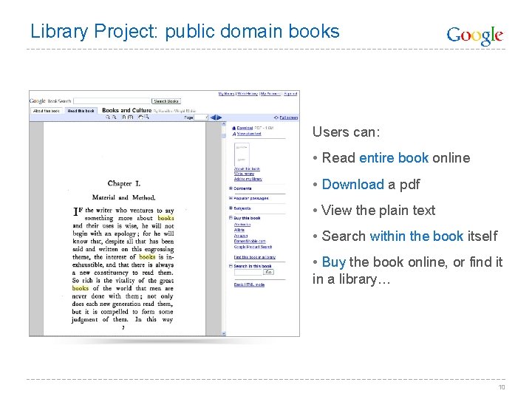
Task: Expand the Contents section
Action: pos(231,188)
